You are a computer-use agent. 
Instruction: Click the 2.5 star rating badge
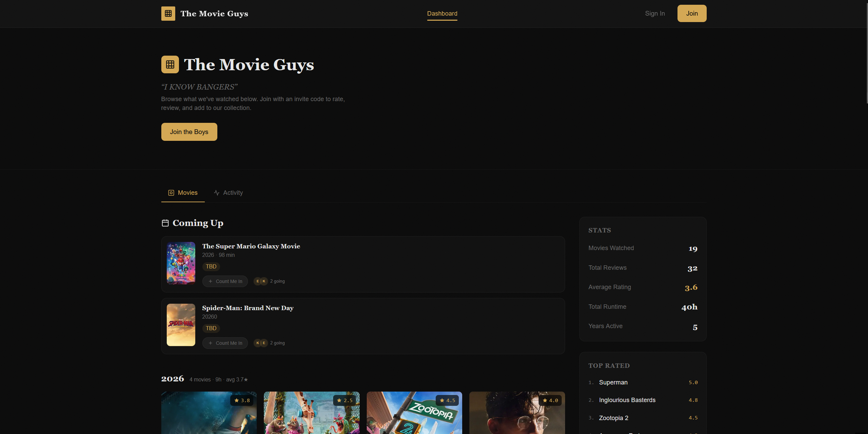coord(345,400)
